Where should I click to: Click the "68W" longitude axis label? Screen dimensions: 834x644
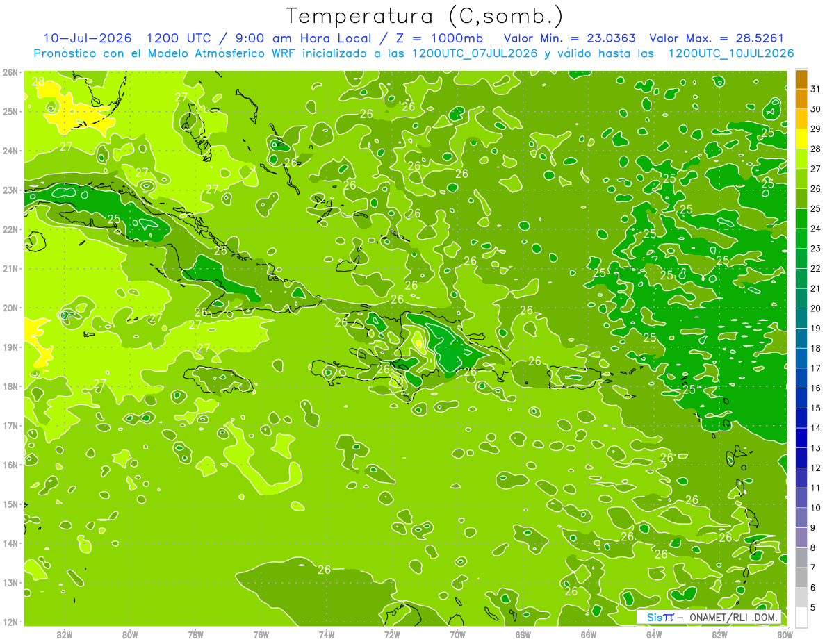pyautogui.click(x=523, y=634)
